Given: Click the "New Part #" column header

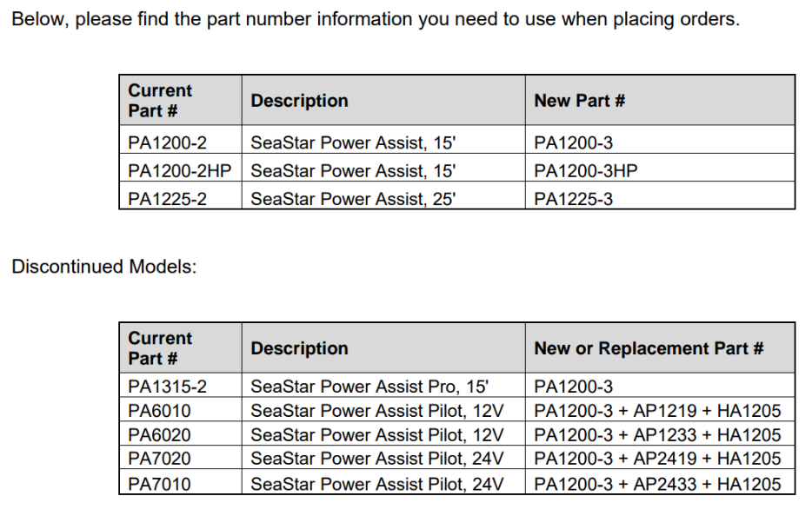Looking at the screenshot, I should (x=579, y=101).
